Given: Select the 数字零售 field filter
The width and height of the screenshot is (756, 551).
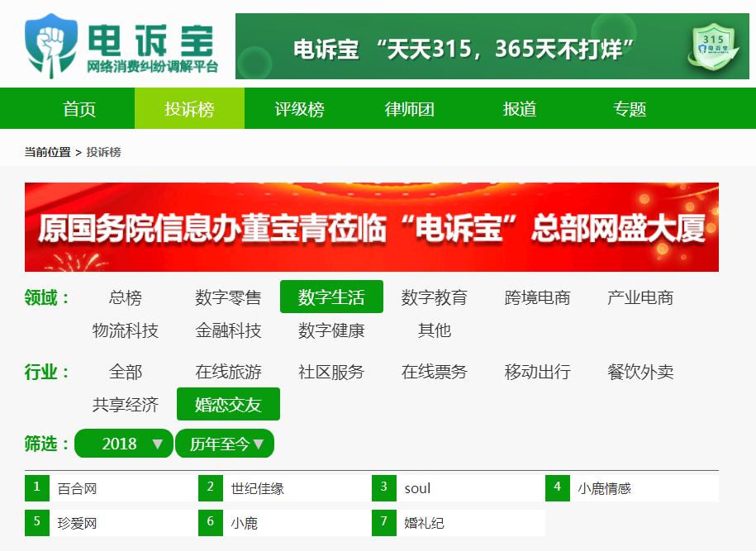Looking at the screenshot, I should (x=228, y=297).
